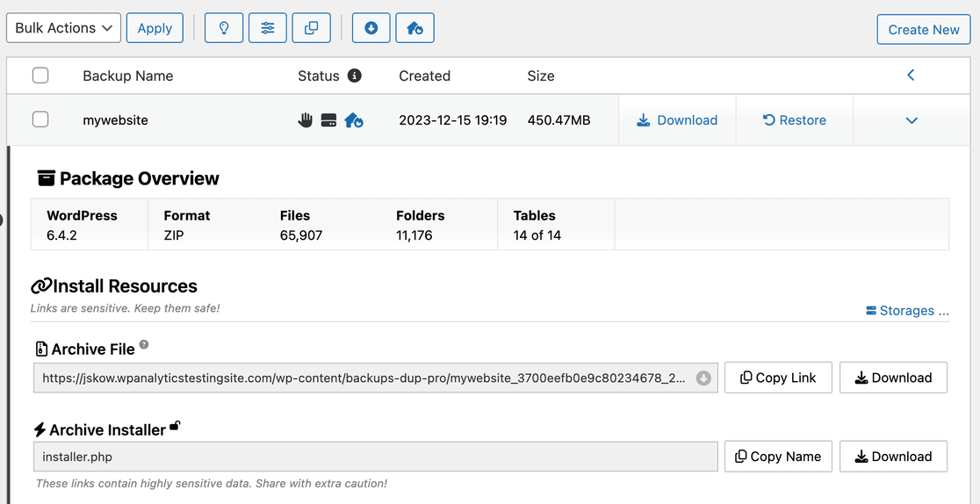
Task: Click the recovery house icon in toolbar
Action: [x=414, y=28]
